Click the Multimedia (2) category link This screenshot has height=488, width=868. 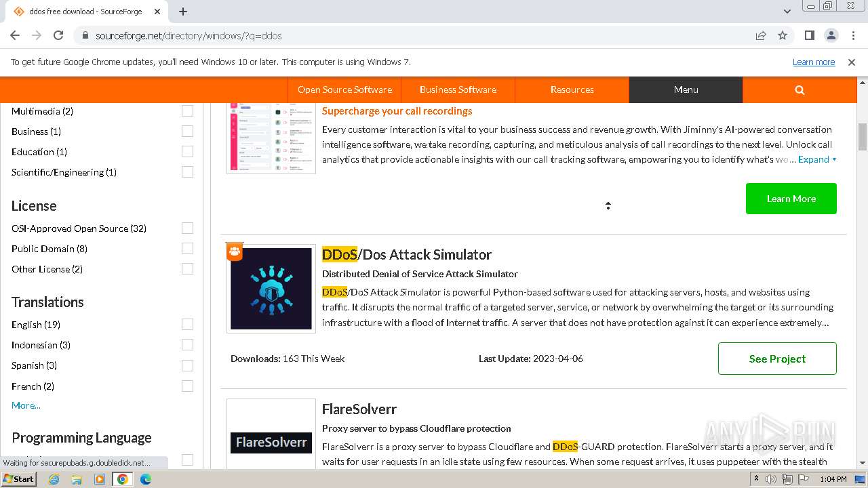[42, 111]
